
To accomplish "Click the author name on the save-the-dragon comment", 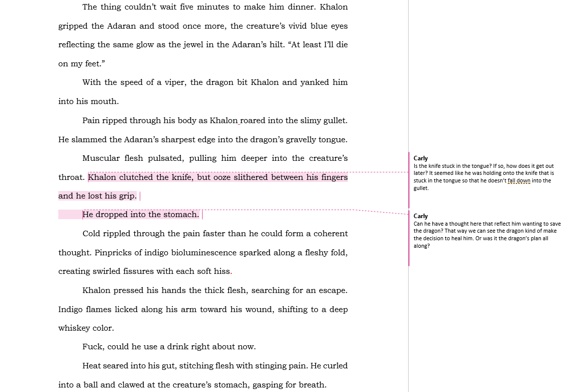I will [x=421, y=216].
